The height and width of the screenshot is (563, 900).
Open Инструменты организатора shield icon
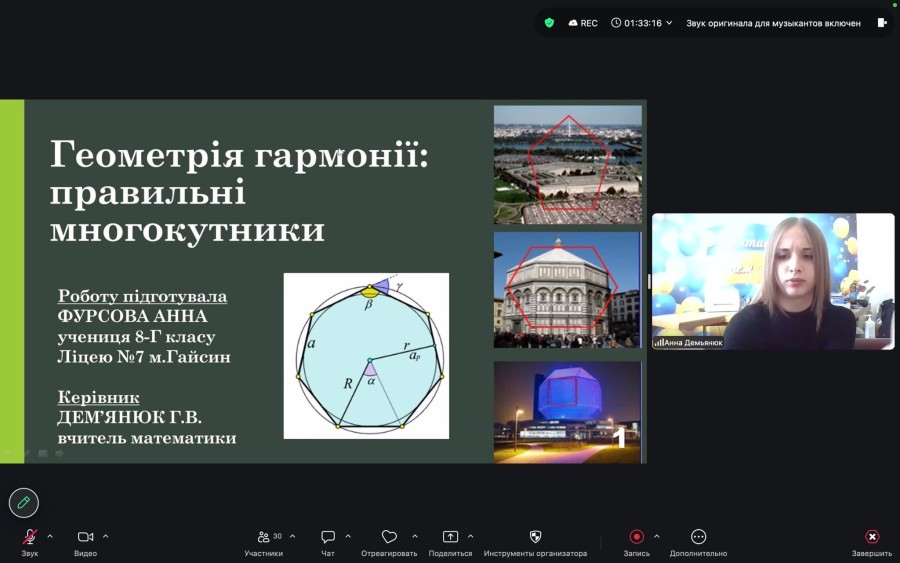point(535,537)
